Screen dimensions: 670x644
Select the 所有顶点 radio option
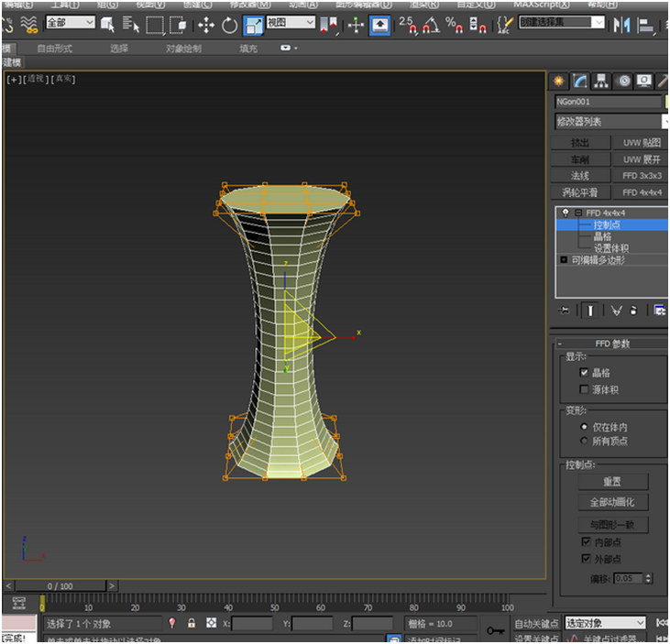point(584,441)
